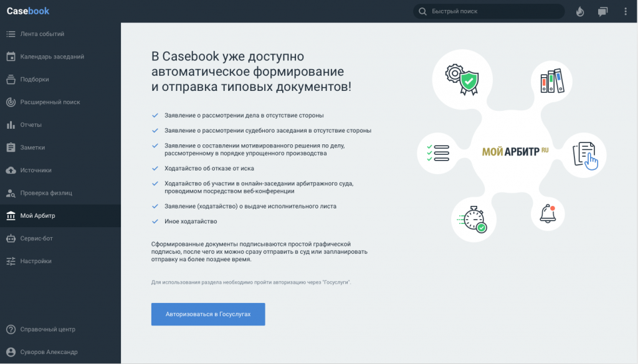Click the Подборки stack icon
The image size is (638, 364).
[11, 79]
